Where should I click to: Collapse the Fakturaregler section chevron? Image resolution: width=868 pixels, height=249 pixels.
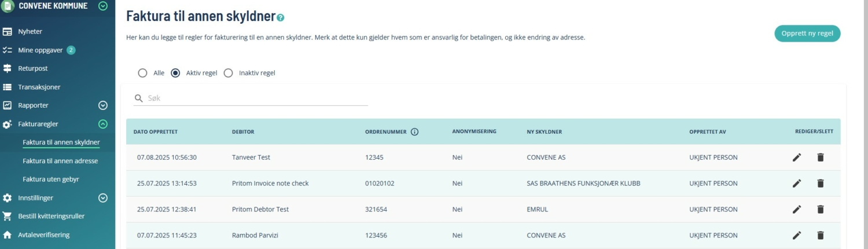point(103,124)
